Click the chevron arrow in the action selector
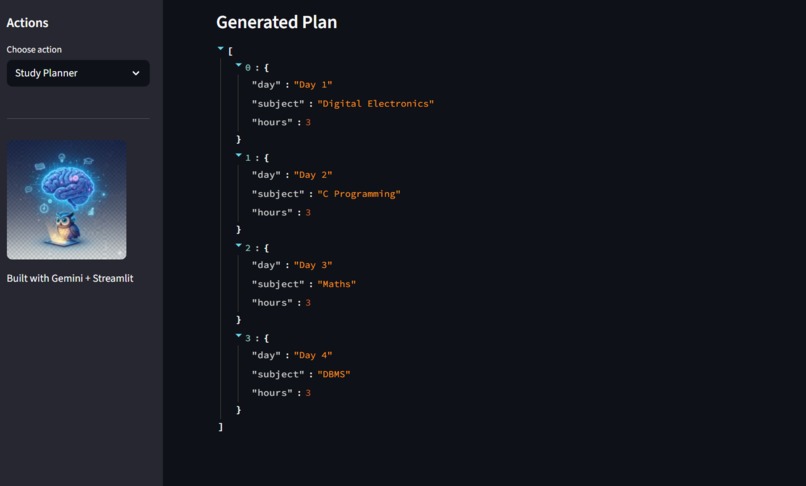Screen dimensions: 806x486 click(136, 74)
